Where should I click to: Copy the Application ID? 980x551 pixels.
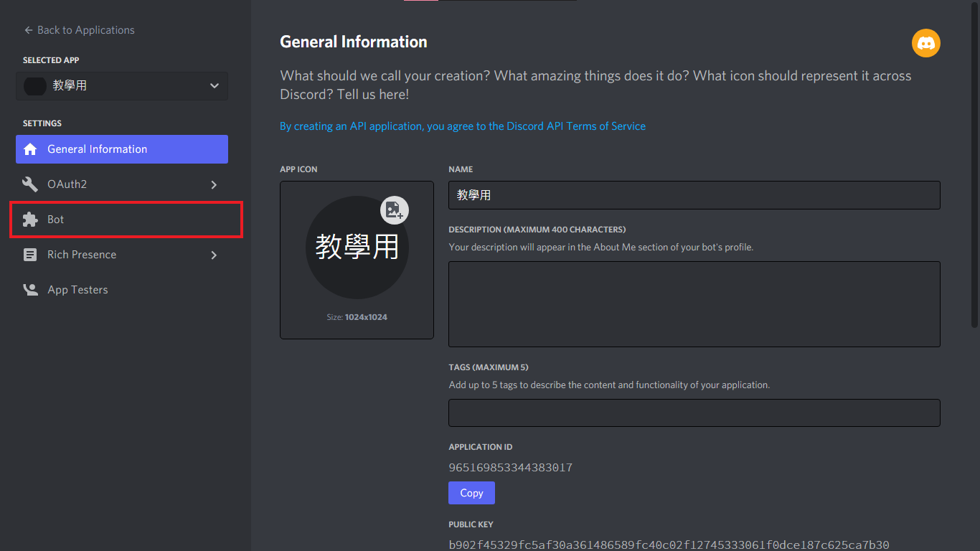coord(471,493)
